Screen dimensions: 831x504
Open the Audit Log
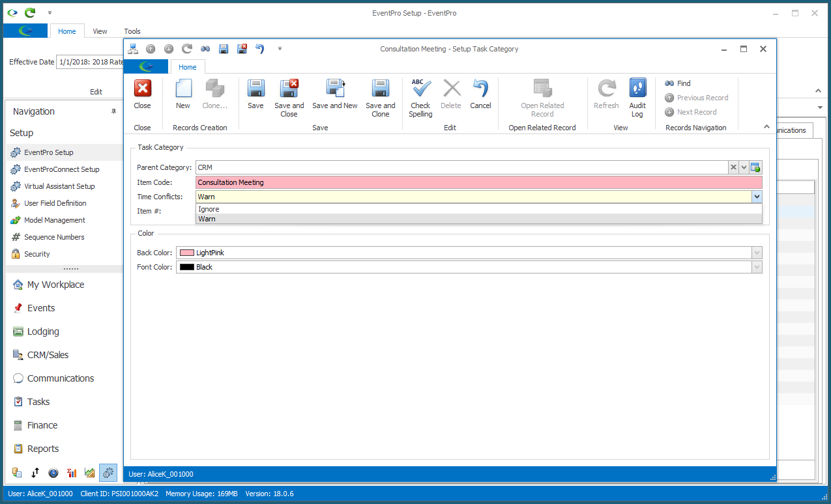(637, 98)
